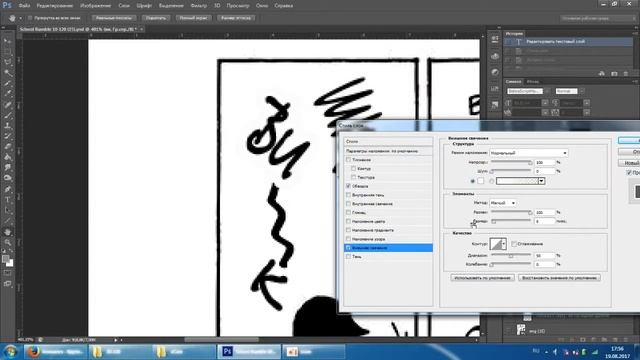This screenshot has height=360, width=640.
Task: Enable Наложение цвета checkbox
Action: (x=348, y=221)
